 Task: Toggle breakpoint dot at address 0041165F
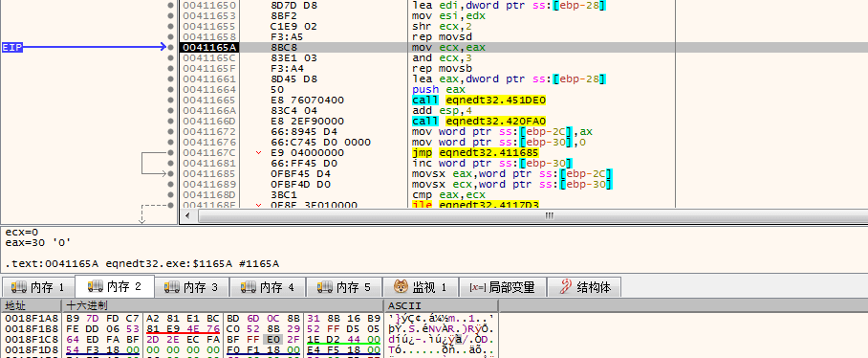tap(170, 69)
